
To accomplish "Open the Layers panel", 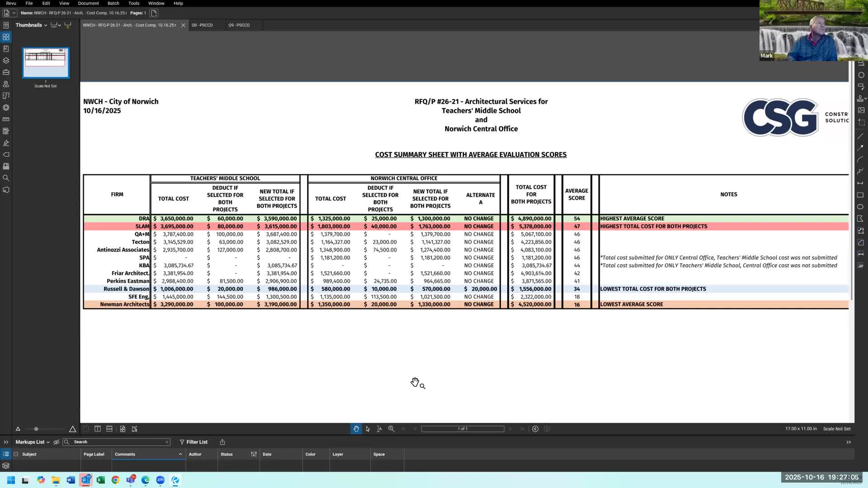I will coord(6,60).
